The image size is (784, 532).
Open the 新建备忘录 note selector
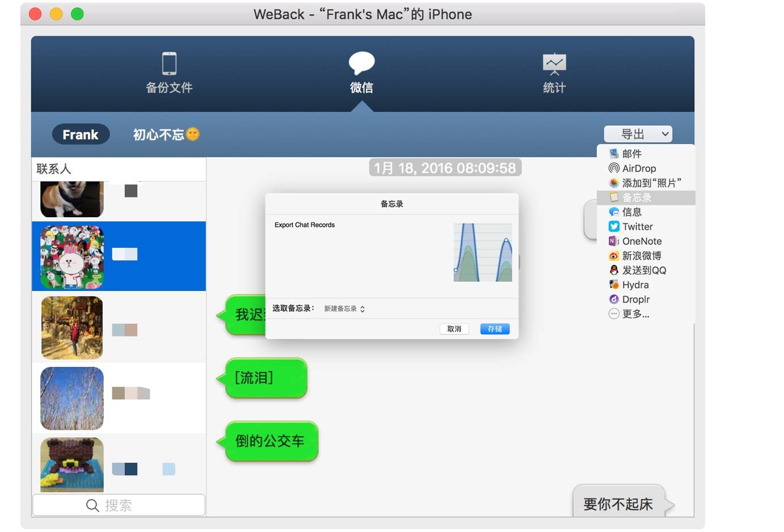[x=344, y=309]
